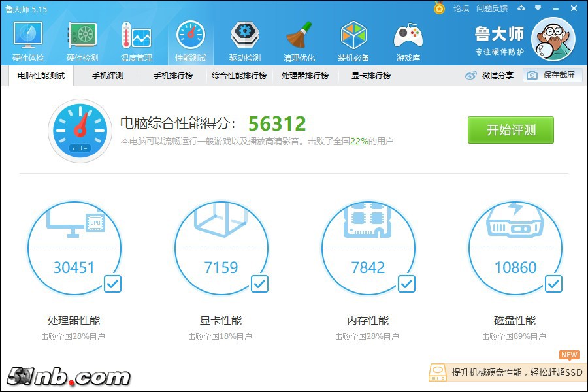
Task: Open the 问题反馈 feedback link
Action: 492,8
